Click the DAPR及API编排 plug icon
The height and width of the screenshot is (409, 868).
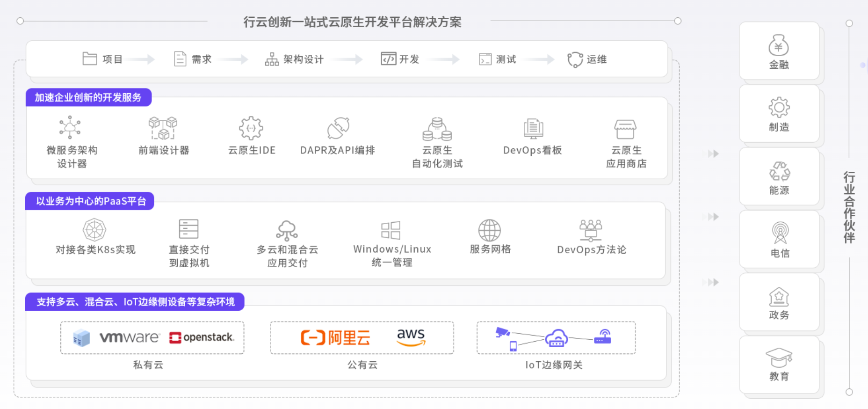coord(338,128)
